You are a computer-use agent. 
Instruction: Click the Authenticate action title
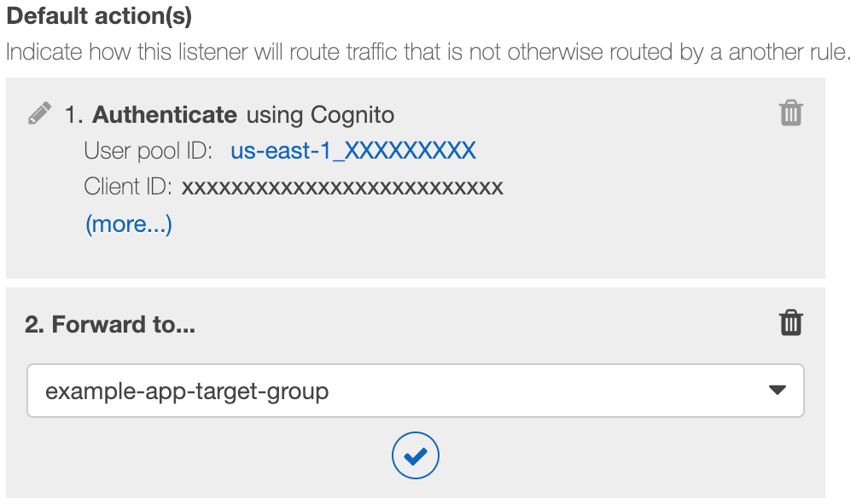coord(165,115)
